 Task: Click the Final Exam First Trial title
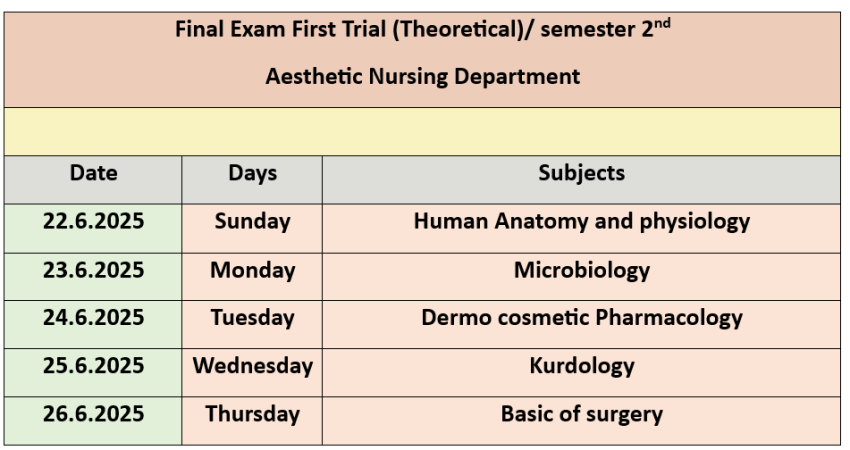point(422,29)
